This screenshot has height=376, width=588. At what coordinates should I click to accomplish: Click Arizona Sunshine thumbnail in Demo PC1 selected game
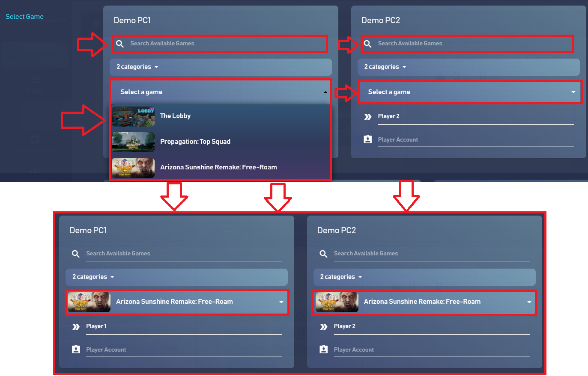point(89,302)
